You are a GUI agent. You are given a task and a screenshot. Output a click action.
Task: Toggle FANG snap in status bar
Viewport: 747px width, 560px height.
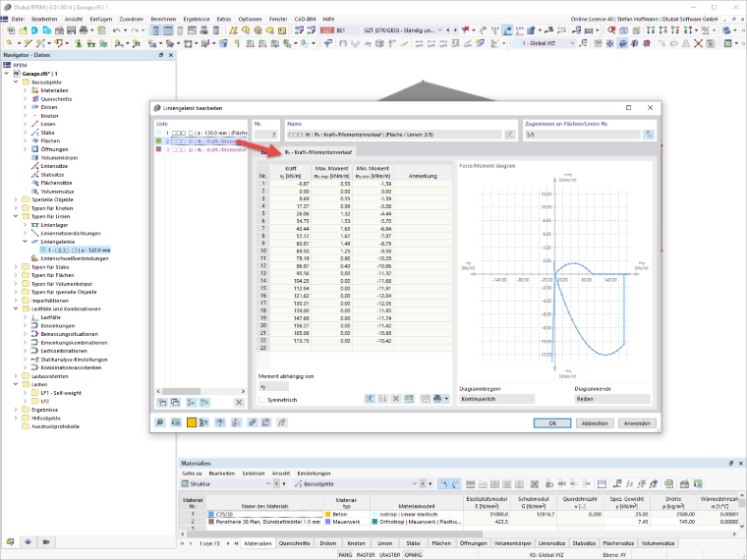click(x=345, y=555)
